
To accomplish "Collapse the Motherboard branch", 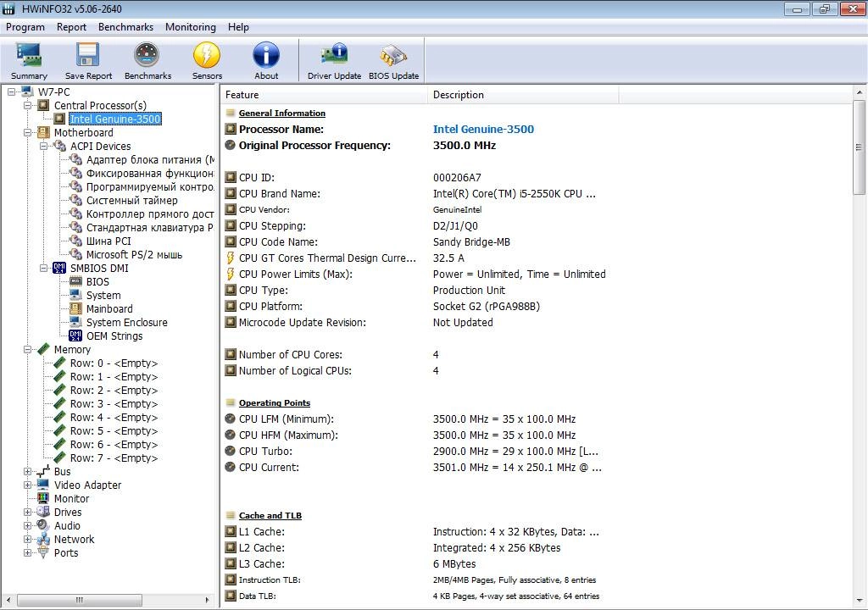I will tap(28, 132).
